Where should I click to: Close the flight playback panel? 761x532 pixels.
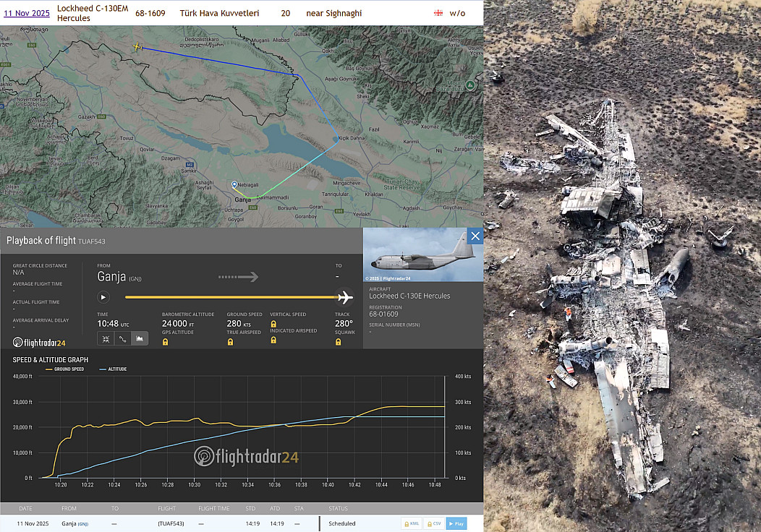(x=475, y=236)
